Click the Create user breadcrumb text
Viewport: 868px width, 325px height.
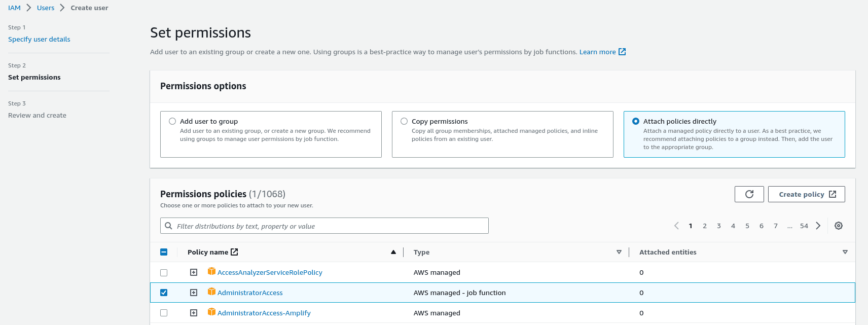(x=89, y=8)
